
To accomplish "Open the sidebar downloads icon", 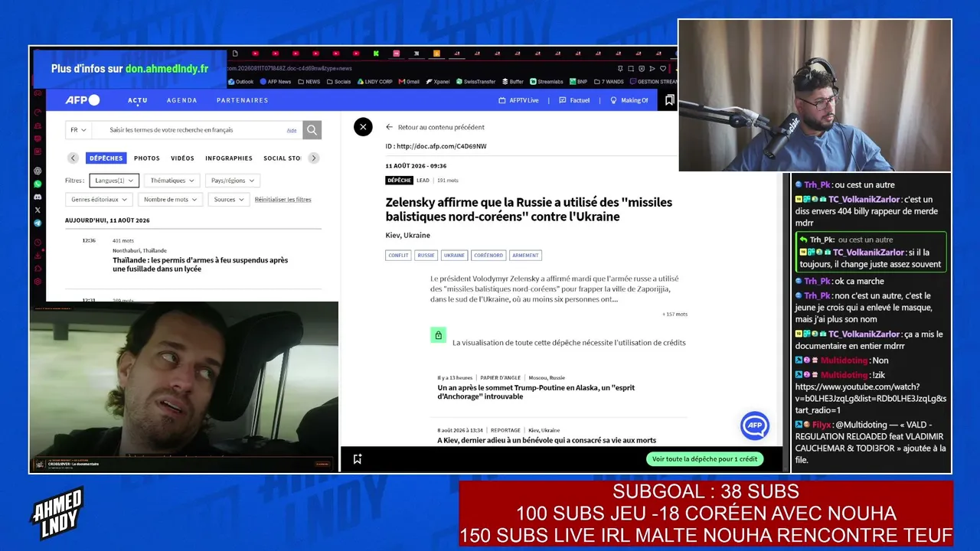I will (38, 256).
